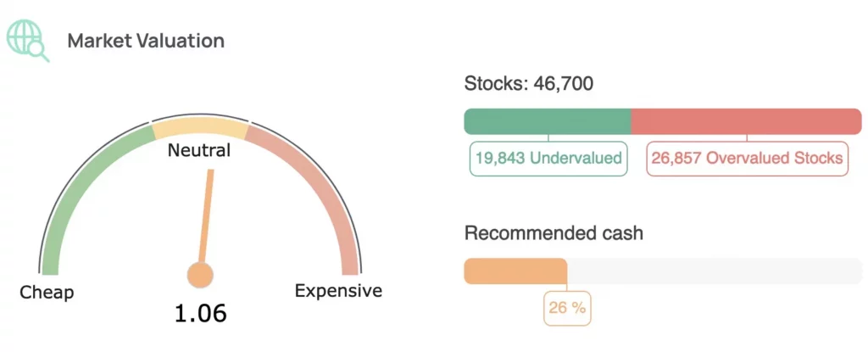868x352 pixels.
Task: Click the Cheap gauge label
Action: [47, 293]
